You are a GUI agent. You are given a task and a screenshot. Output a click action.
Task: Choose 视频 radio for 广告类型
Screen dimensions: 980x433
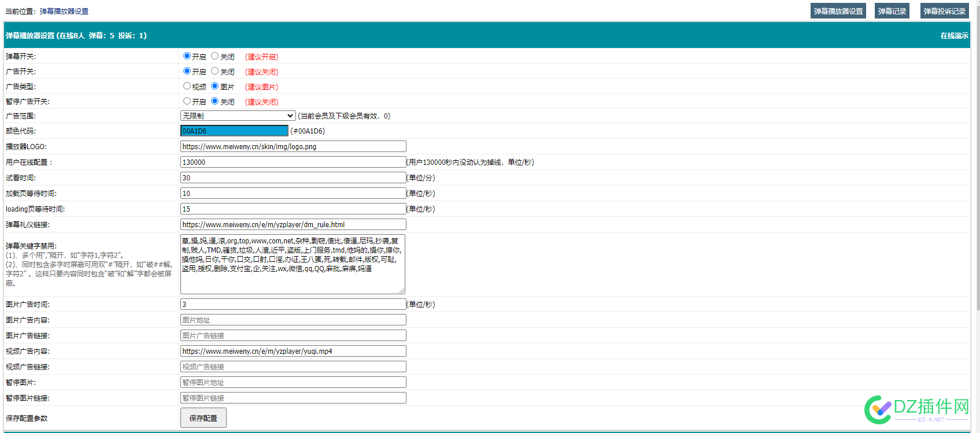click(x=187, y=86)
